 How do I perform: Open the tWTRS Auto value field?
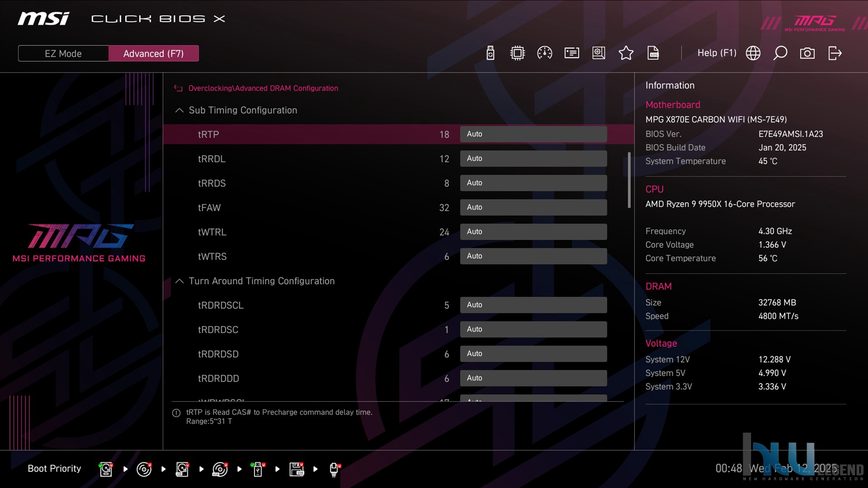coord(533,256)
